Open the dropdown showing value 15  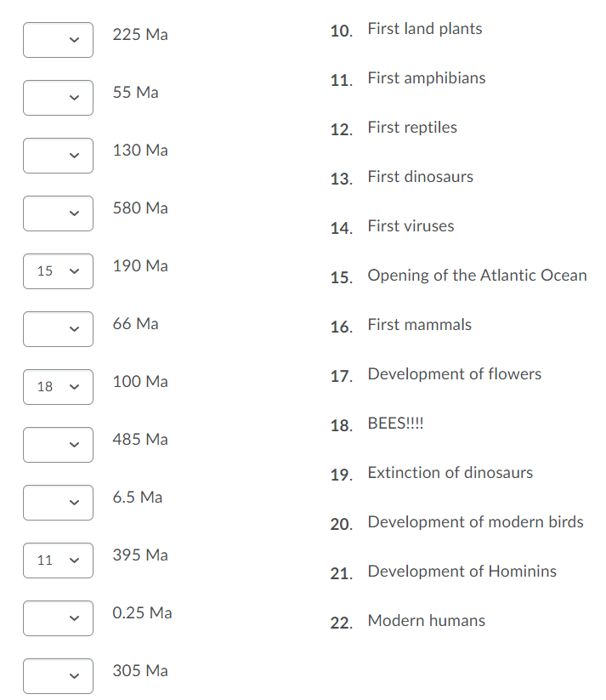click(58, 271)
